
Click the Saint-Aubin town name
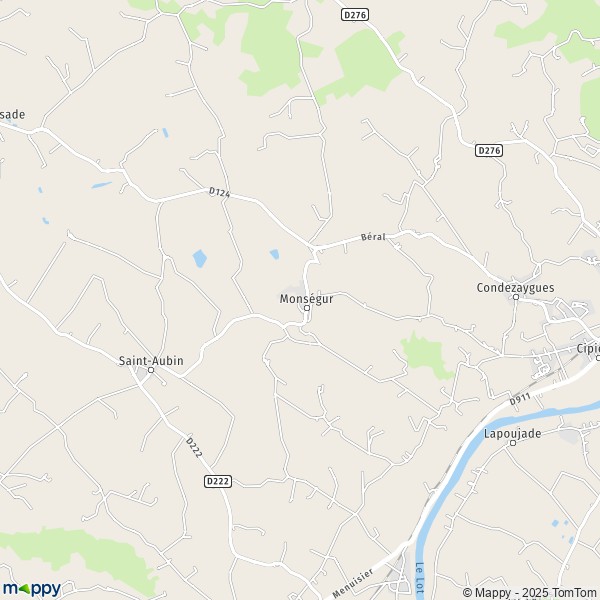click(x=151, y=360)
